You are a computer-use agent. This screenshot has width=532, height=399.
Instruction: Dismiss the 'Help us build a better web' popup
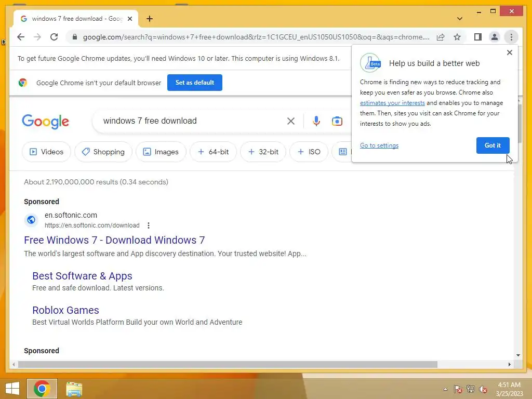tap(509, 52)
